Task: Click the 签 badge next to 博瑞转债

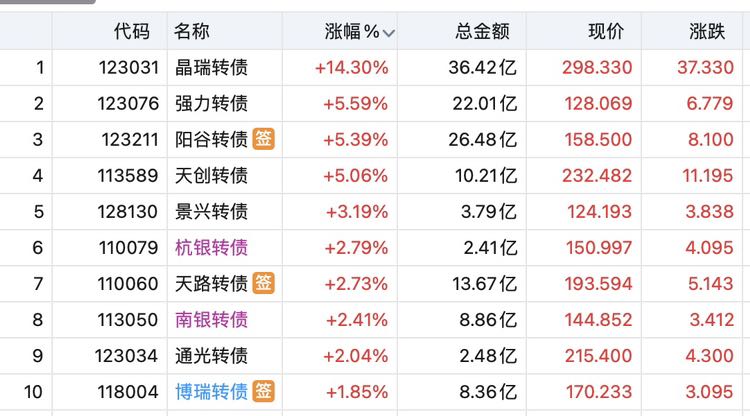Action: [x=264, y=391]
